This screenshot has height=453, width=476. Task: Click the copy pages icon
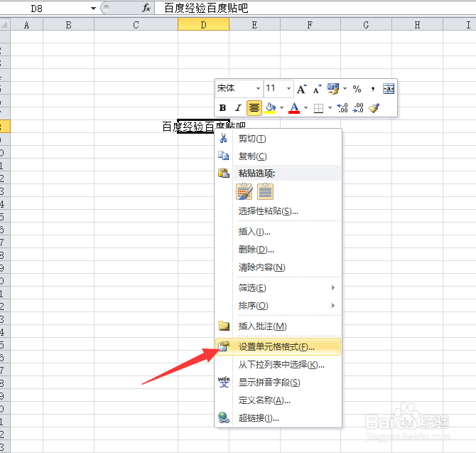pyautogui.click(x=224, y=156)
